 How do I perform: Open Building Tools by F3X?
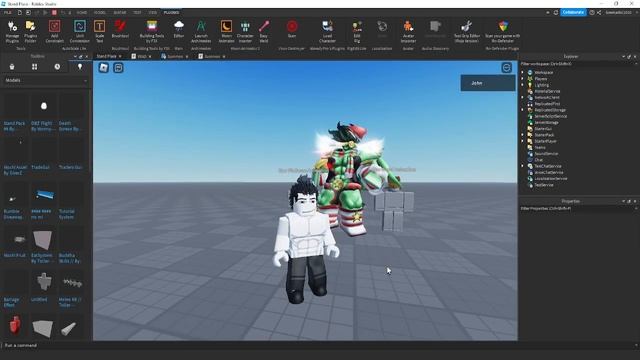point(152,31)
